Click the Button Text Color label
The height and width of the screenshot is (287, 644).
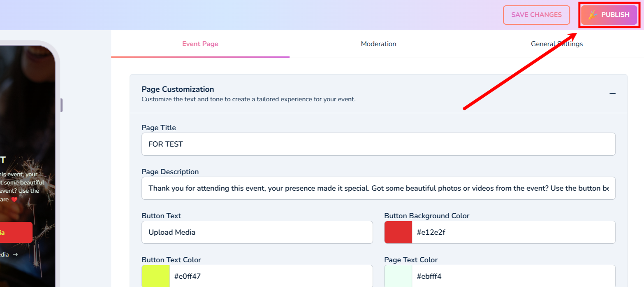[x=171, y=260]
